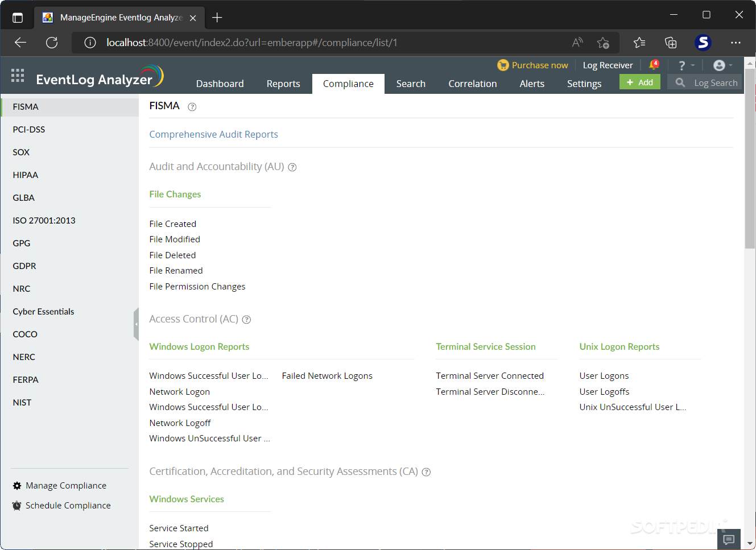Close the ManageEngine Eventlog Analyzer tab
Image resolution: width=756 pixels, height=550 pixels.
coord(193,18)
